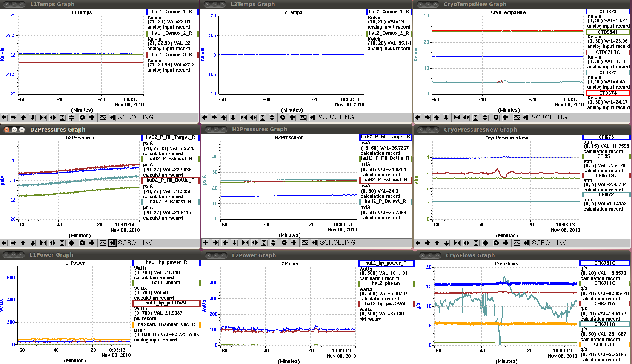Zoom in horizontally on the L1Temps graph
Image resolution: width=632 pixels, height=364 pixels.
[43, 118]
